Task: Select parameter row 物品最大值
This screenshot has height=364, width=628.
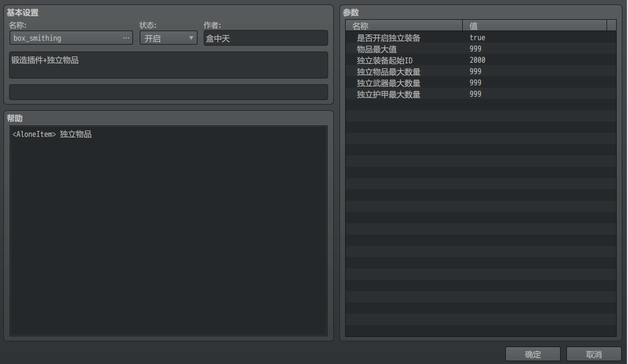Action: coord(480,49)
